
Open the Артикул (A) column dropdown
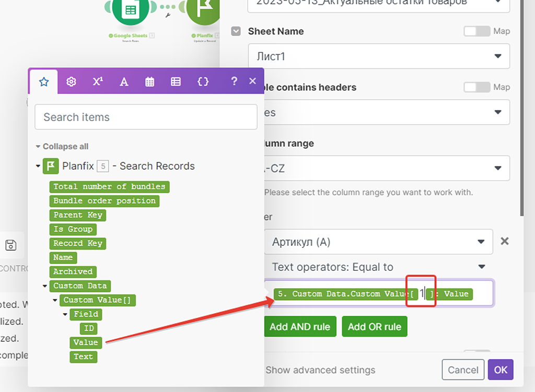click(378, 242)
